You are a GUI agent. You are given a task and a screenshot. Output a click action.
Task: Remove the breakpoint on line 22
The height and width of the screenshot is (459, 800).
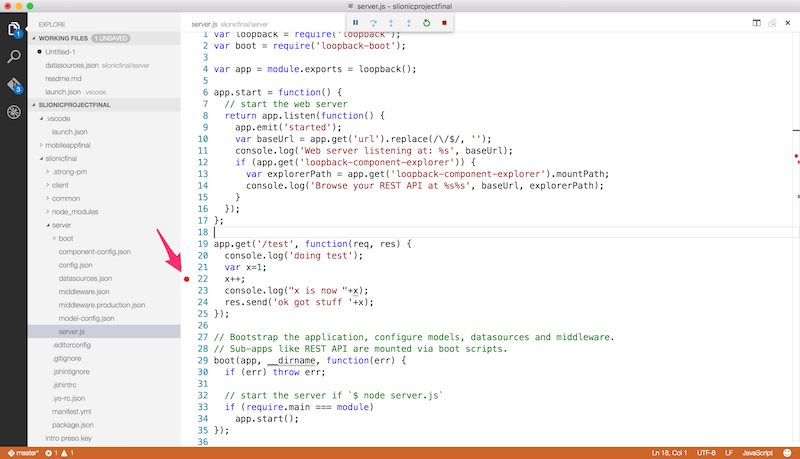click(187, 279)
